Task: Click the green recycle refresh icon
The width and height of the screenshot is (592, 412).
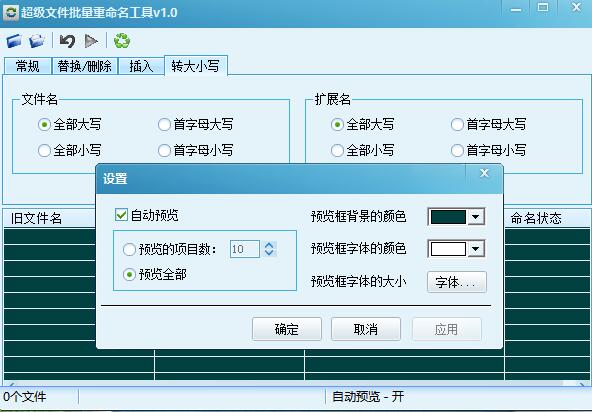Action: (x=122, y=41)
